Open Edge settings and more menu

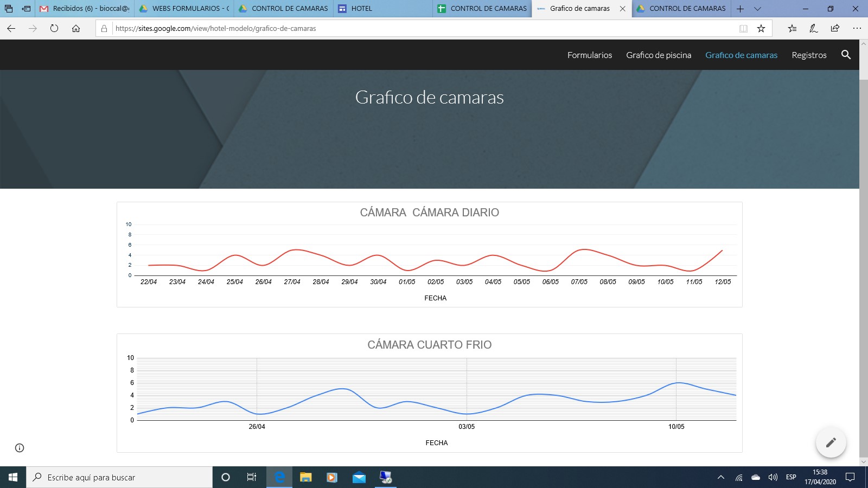[x=857, y=29]
